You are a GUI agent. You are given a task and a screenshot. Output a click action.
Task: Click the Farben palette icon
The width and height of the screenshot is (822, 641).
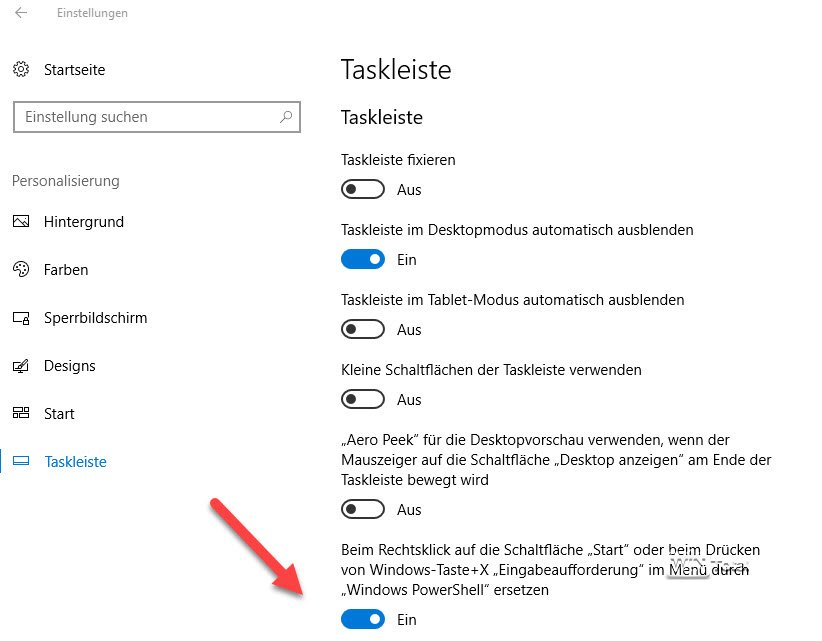click(x=21, y=270)
